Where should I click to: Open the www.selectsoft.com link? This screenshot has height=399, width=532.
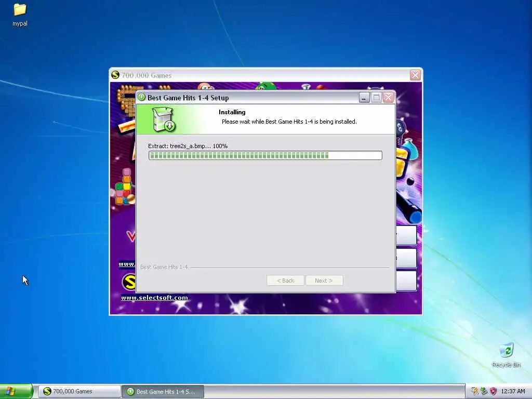point(154,298)
